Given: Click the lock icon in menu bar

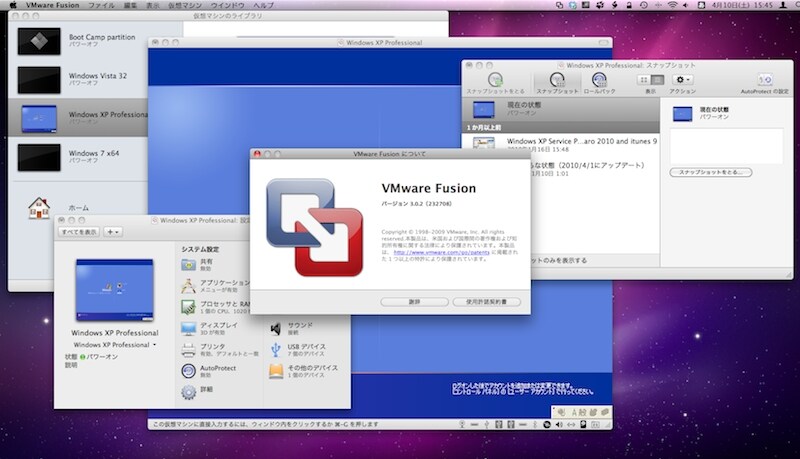Looking at the screenshot, I should click(x=629, y=5).
